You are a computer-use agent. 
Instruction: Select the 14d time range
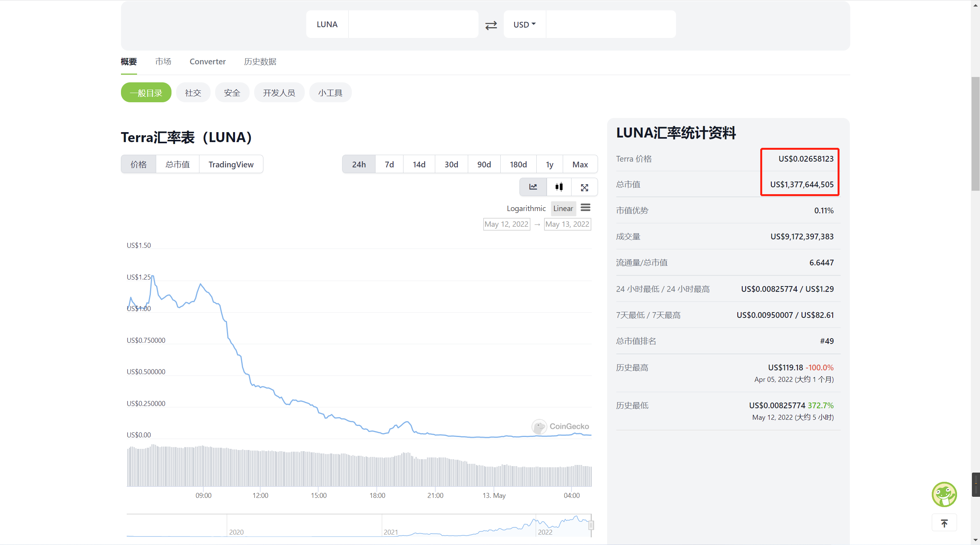tap(419, 164)
